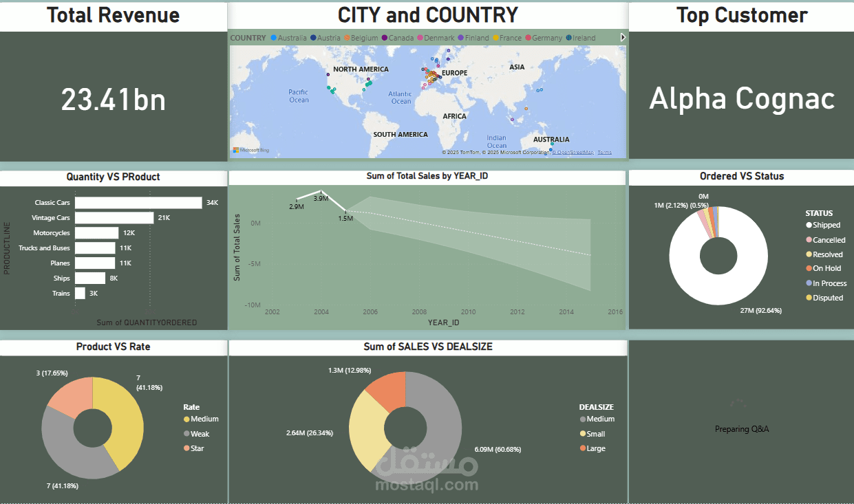Click the Canada dot in the map legend
This screenshot has height=504, width=854.
tap(383, 38)
